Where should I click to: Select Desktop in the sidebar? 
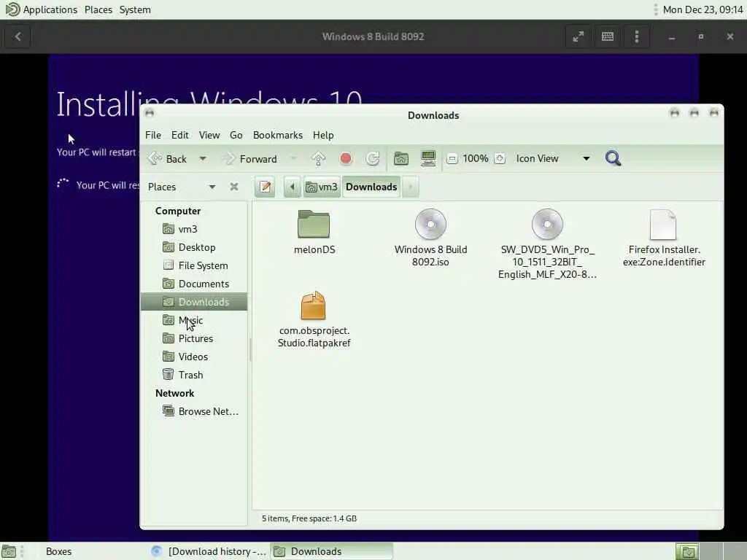(194, 247)
